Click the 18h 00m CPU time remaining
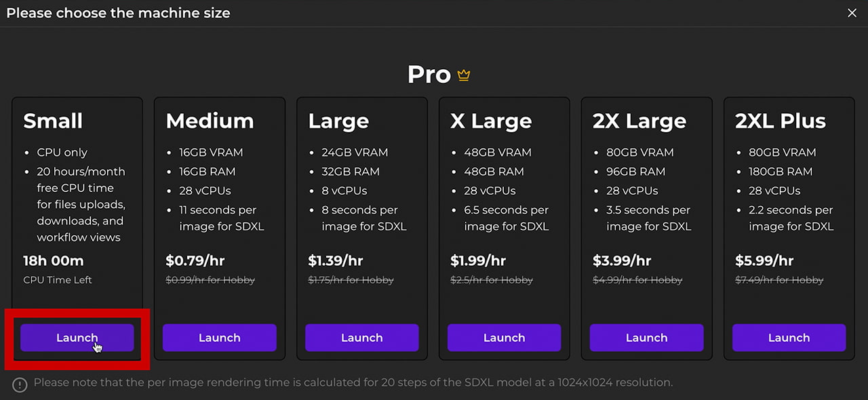This screenshot has width=868, height=400. 54,261
